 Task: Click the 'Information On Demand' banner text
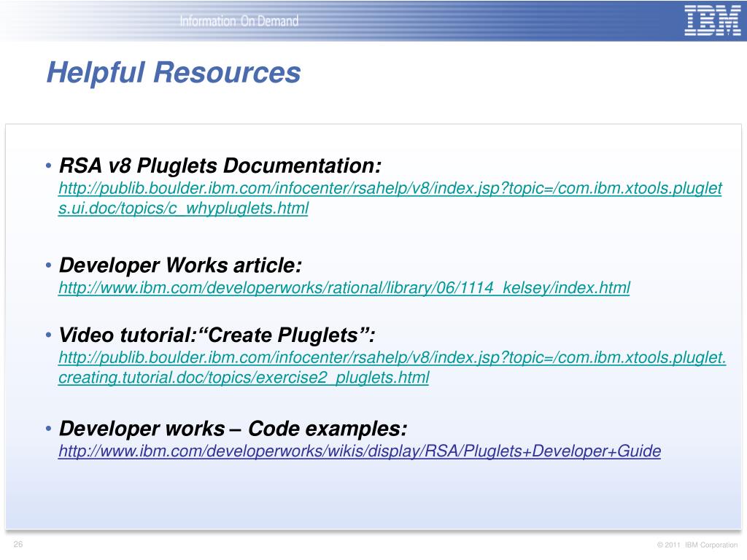(239, 21)
